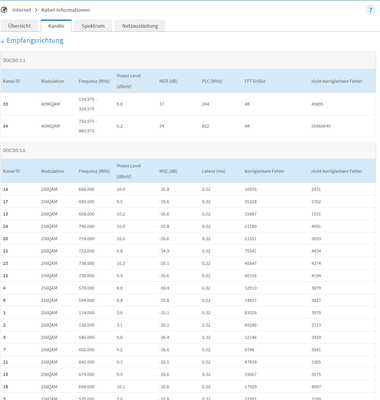Click power level 3.6 in 114.000 row
This screenshot has width=380, height=400.
(120, 313)
